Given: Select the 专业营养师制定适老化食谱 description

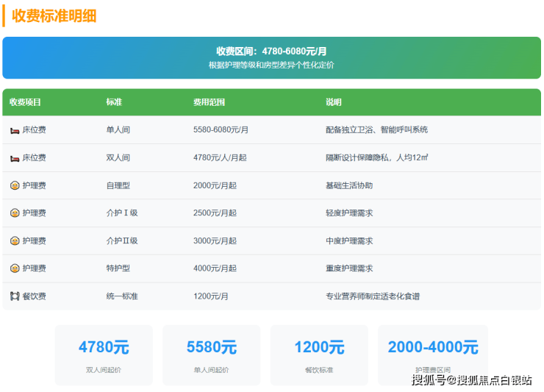Looking at the screenshot, I should click(373, 296).
